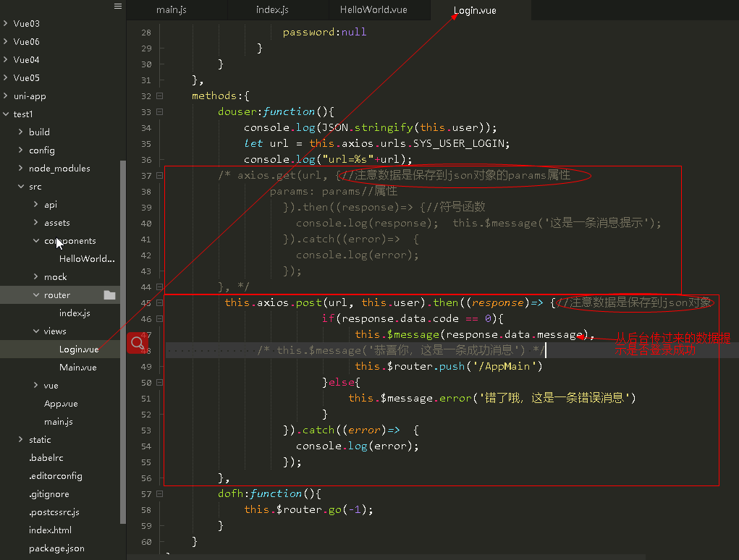Open the .postcssrc.js file
This screenshot has height=560, width=739.
click(54, 512)
